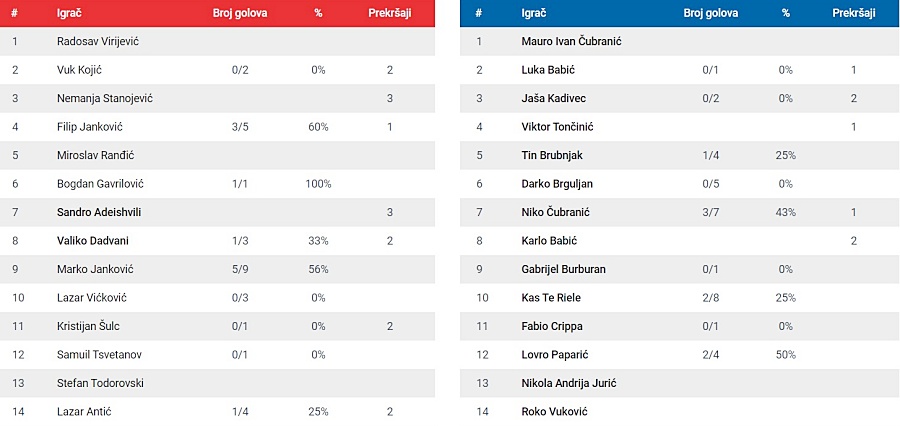Click the blue table's percent column header
Viewport: 900px width, 426px height.
coord(786,14)
